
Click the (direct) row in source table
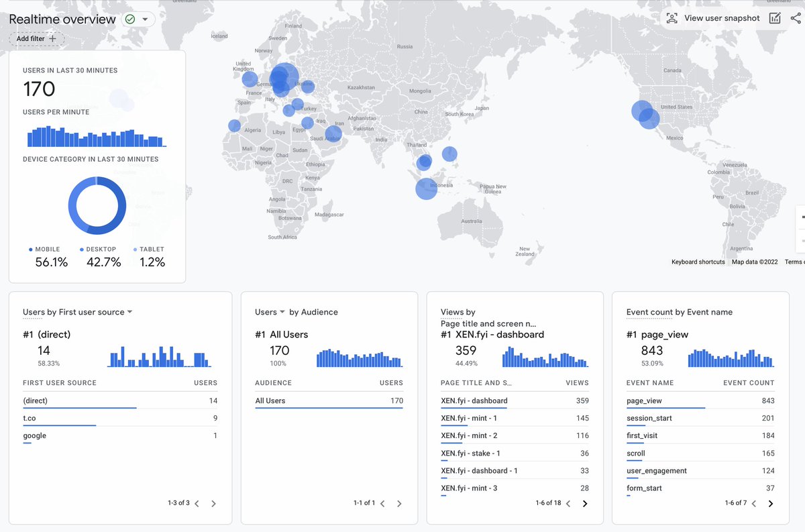pyautogui.click(x=120, y=401)
